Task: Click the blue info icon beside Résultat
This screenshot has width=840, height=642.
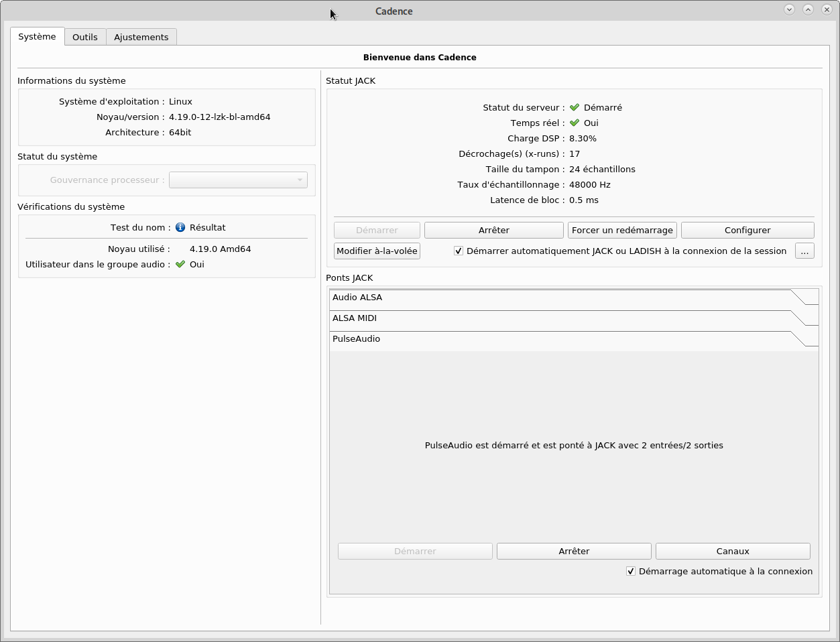Action: tap(180, 227)
